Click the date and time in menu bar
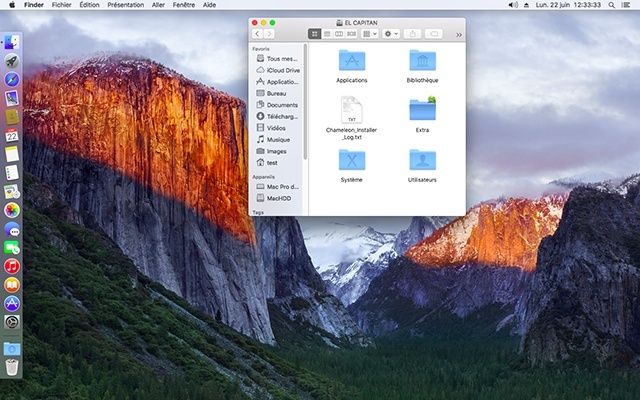The height and width of the screenshot is (400, 640). click(x=568, y=5)
